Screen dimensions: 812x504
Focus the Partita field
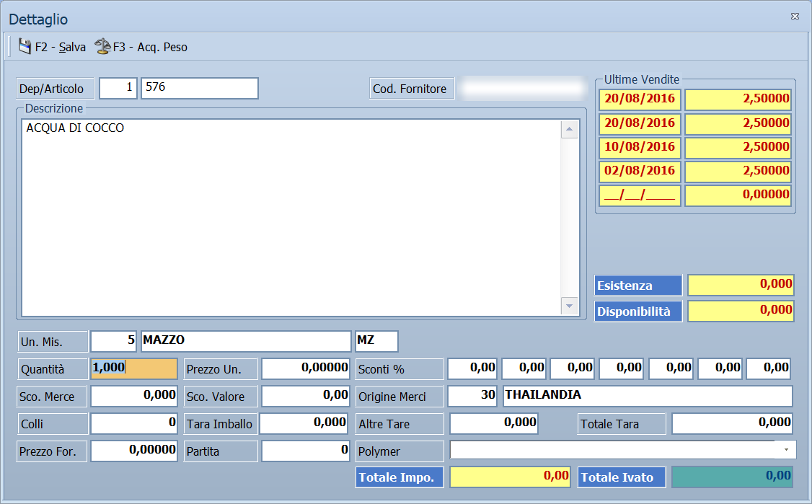(306, 451)
